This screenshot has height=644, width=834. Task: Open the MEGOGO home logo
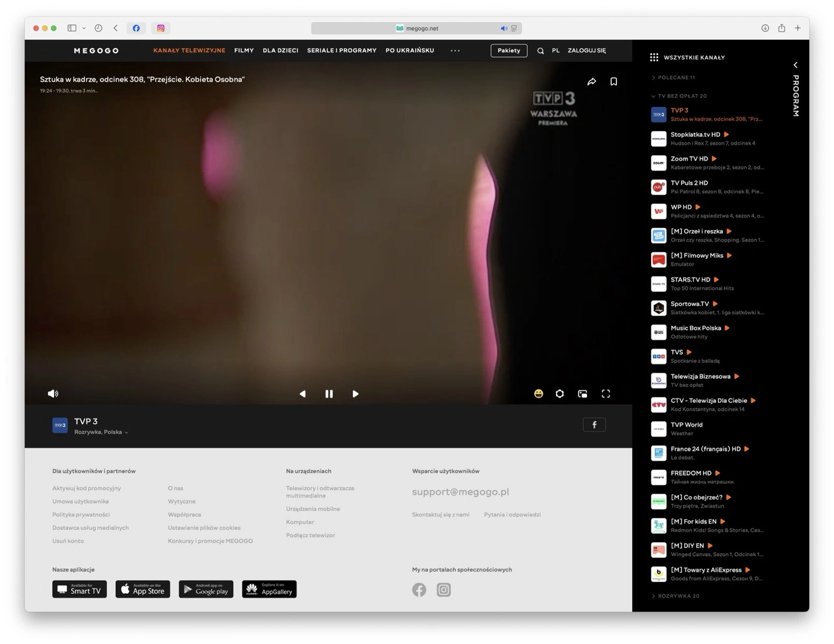[x=96, y=50]
